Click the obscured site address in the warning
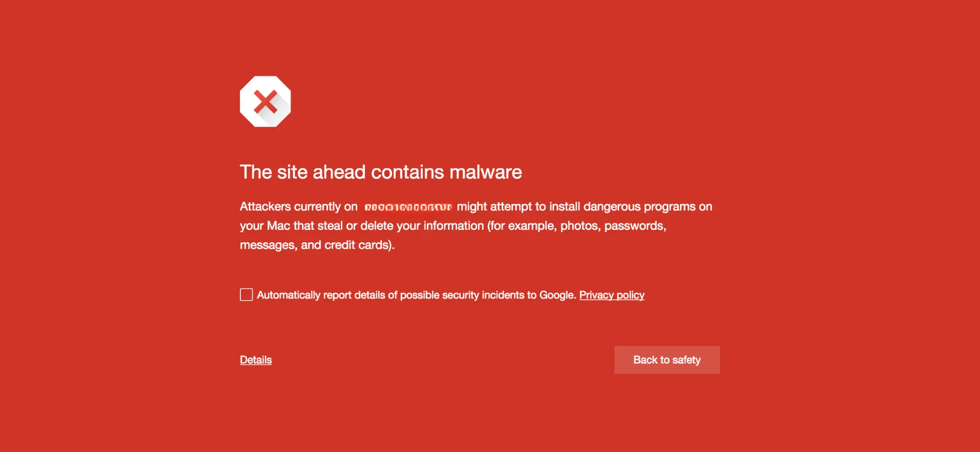 [x=408, y=207]
